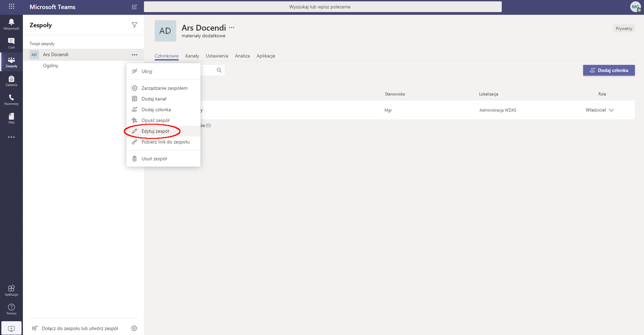Filter teams with the funnel icon
The image size is (644, 335).
[134, 25]
